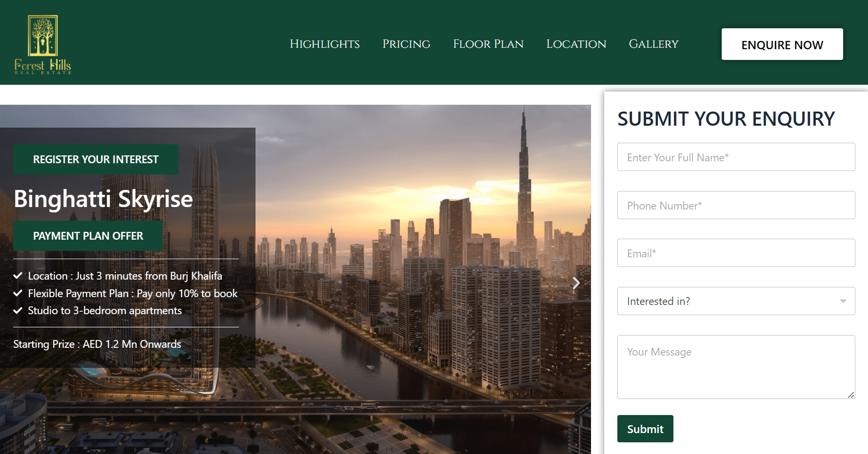Open the Highlights menu item
This screenshot has height=454, width=868.
click(x=325, y=44)
